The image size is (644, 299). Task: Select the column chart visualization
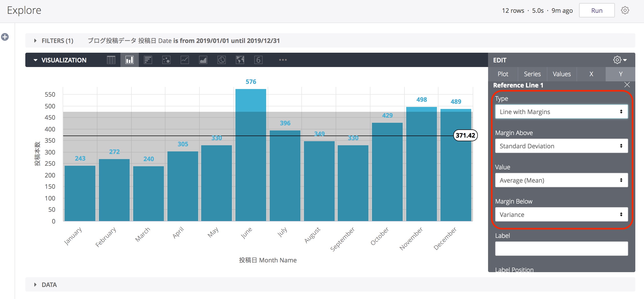coord(129,60)
